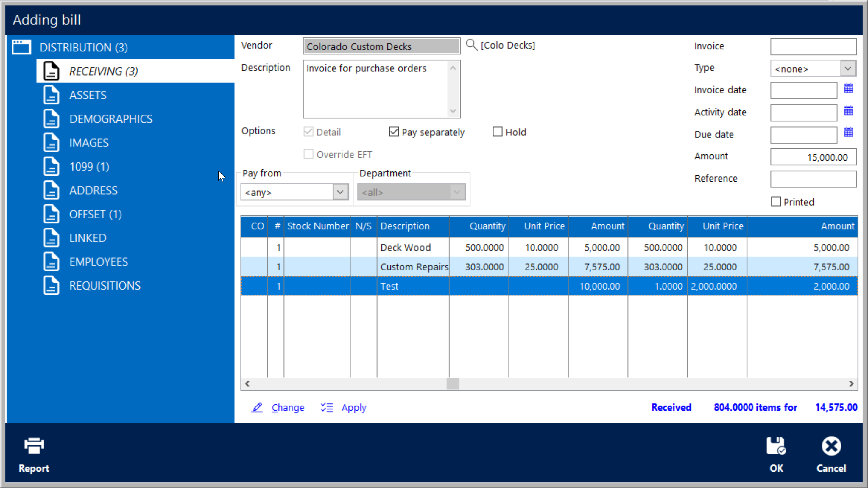Open the Pay from dropdown
The width and height of the screenshot is (868, 488).
point(340,192)
